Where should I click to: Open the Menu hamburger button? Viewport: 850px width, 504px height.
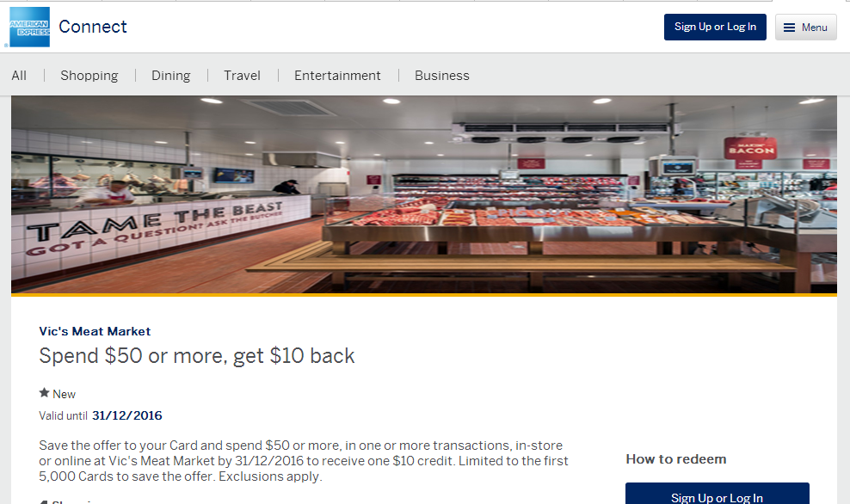tap(805, 28)
